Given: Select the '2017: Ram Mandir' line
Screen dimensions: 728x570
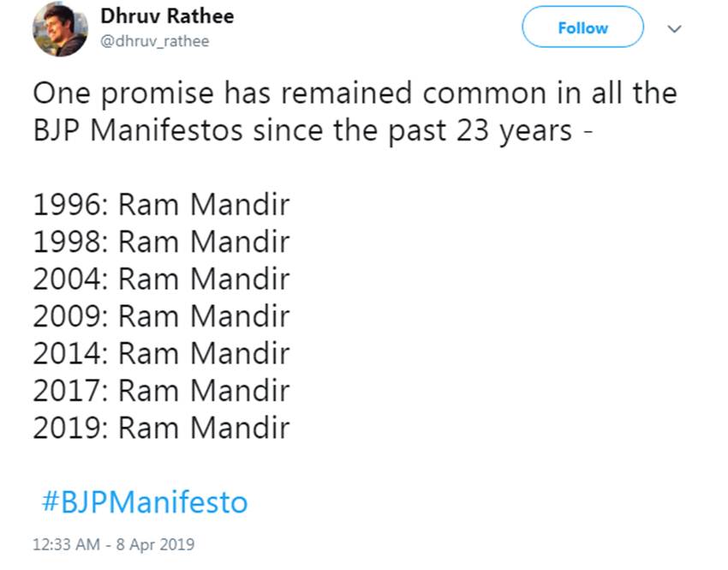Looking at the screenshot, I should coord(161,390).
